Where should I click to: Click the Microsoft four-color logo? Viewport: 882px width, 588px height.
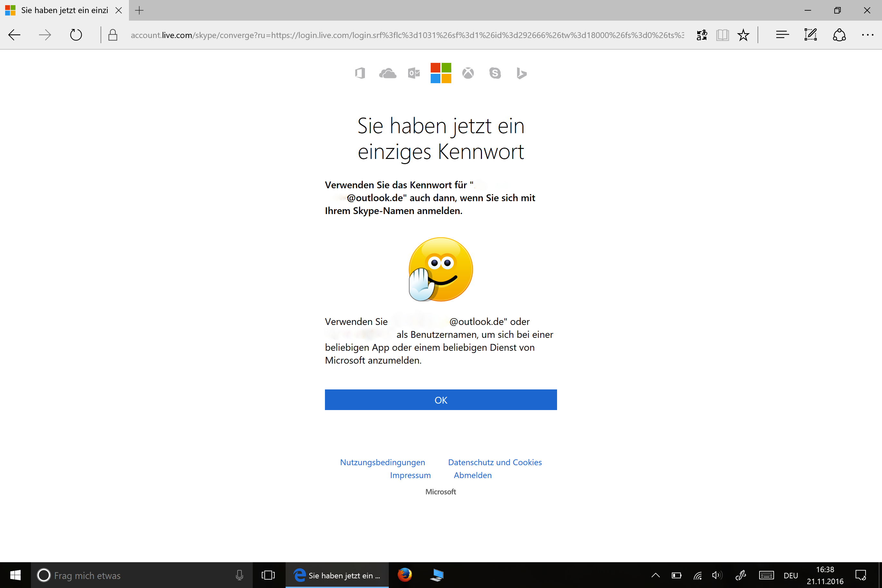441,73
